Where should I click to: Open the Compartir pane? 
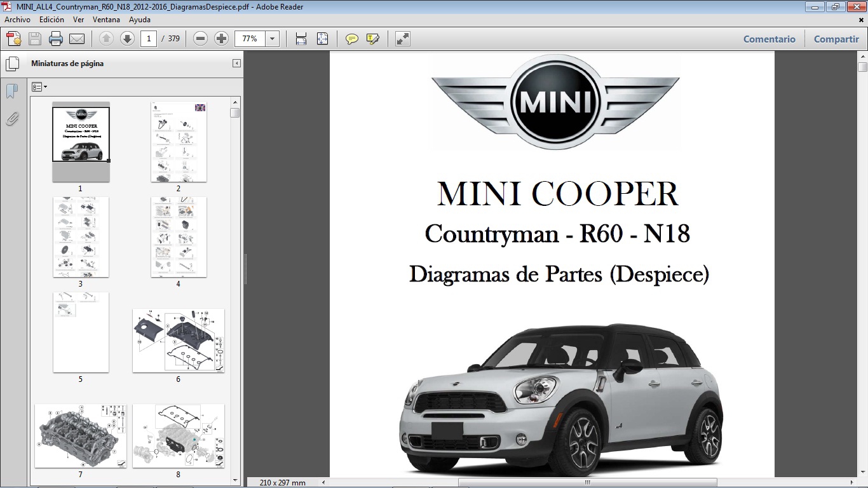click(836, 39)
